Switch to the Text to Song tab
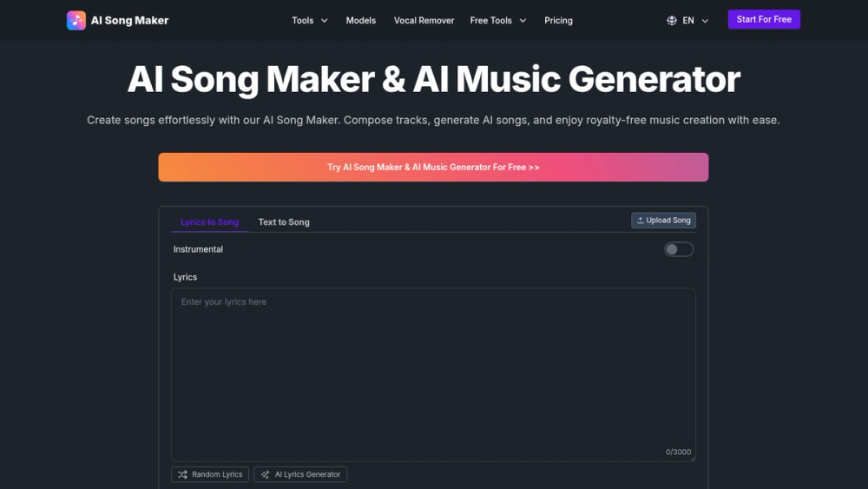This screenshot has width=868, height=489. (284, 222)
